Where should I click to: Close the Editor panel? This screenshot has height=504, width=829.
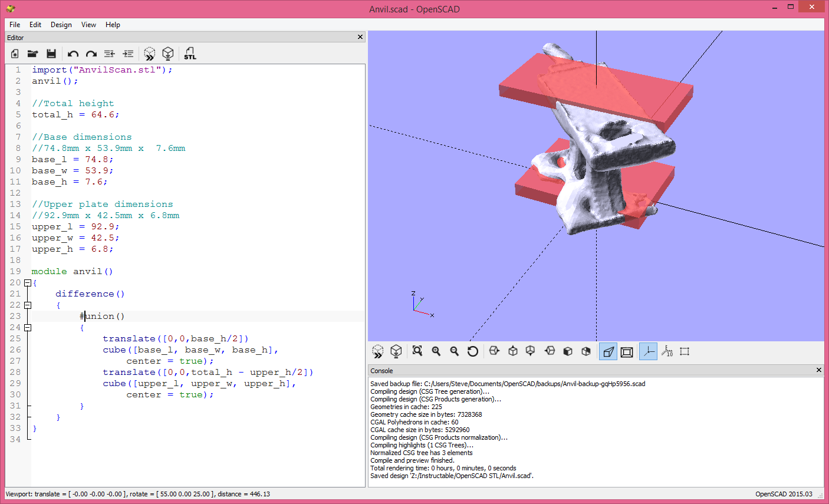click(x=360, y=37)
